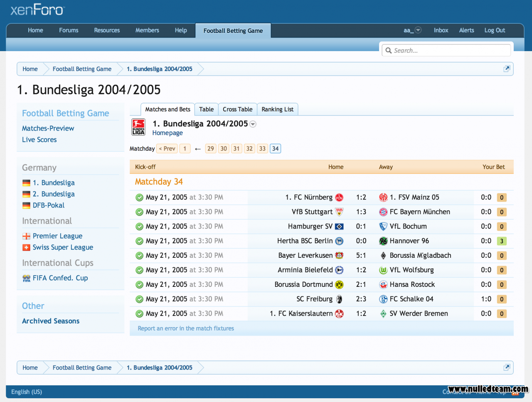532x402 pixels.
Task: Click the Hertha BSC Berlin logo
Action: 339,241
